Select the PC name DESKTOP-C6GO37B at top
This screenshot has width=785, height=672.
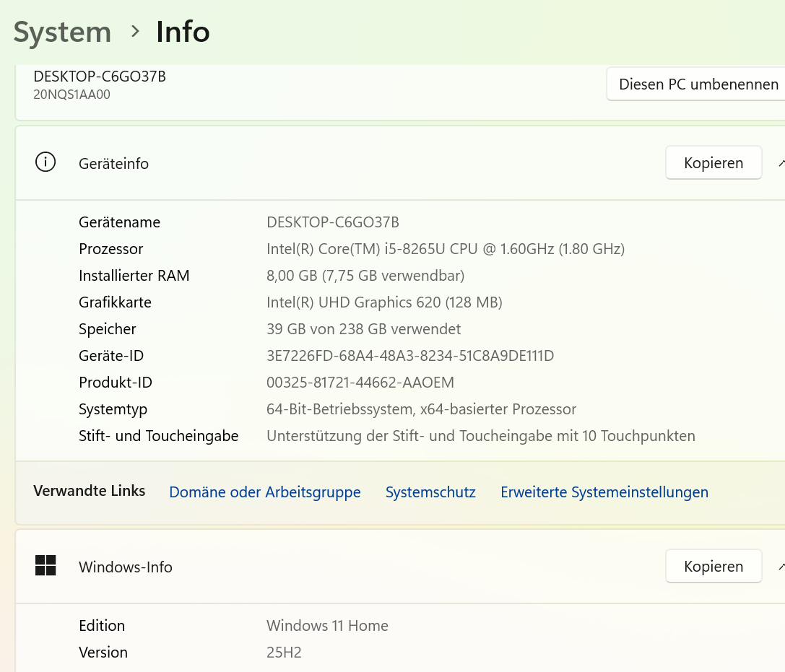pyautogui.click(x=100, y=77)
